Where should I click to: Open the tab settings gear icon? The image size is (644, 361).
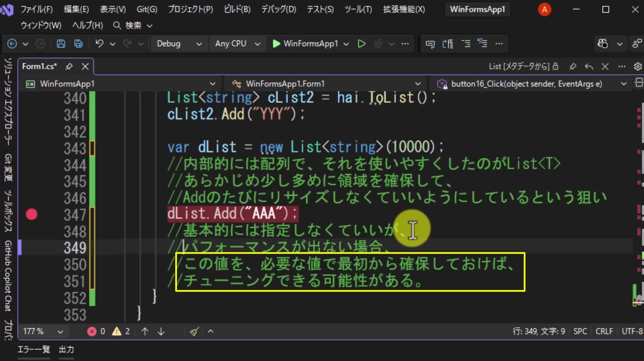coord(638,66)
